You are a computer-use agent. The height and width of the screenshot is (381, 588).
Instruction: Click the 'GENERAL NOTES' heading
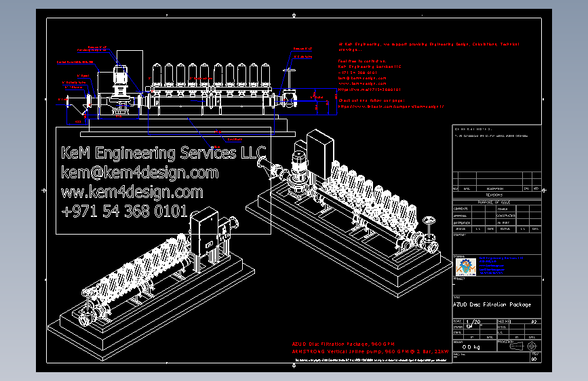[473, 129]
